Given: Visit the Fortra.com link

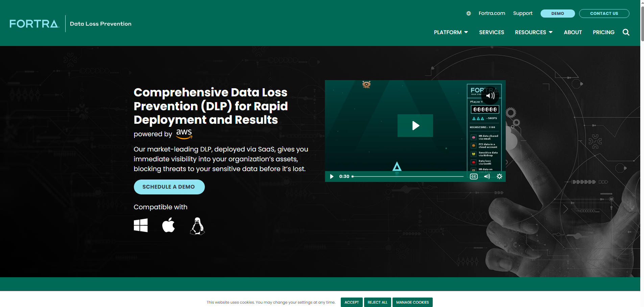Looking at the screenshot, I should (492, 13).
